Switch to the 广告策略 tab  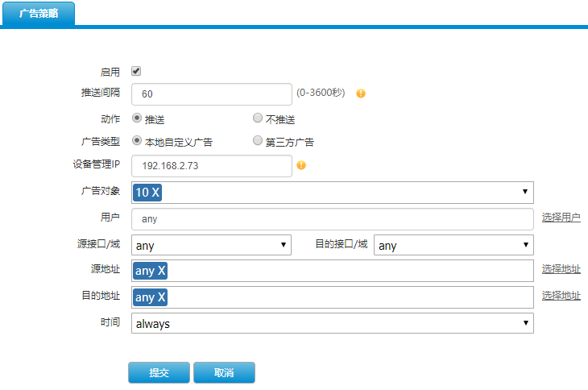coord(39,14)
